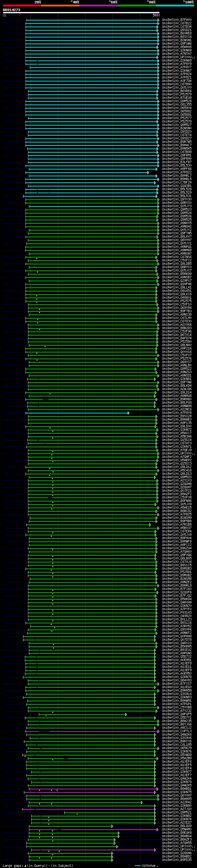Select hit label UniRef100_B9R7W5
Viewport: 197px width, 868px height.
177,142
